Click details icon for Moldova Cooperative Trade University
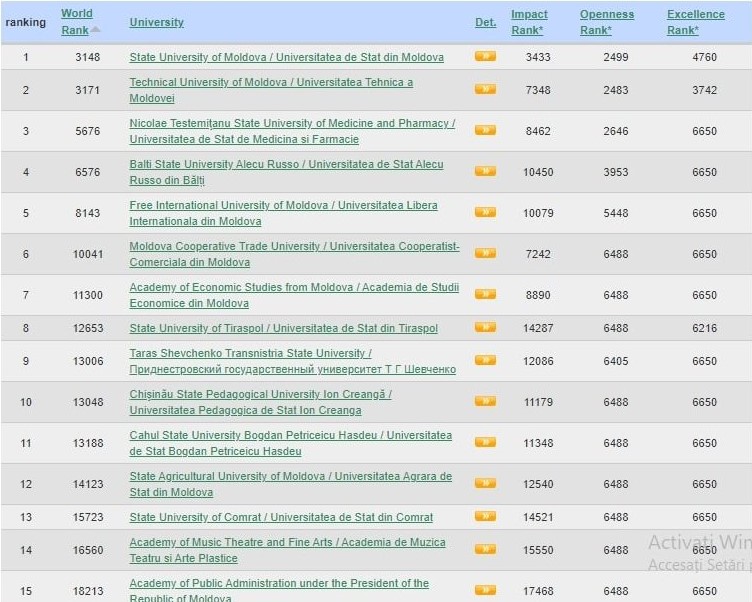The height and width of the screenshot is (602, 752). click(x=485, y=253)
